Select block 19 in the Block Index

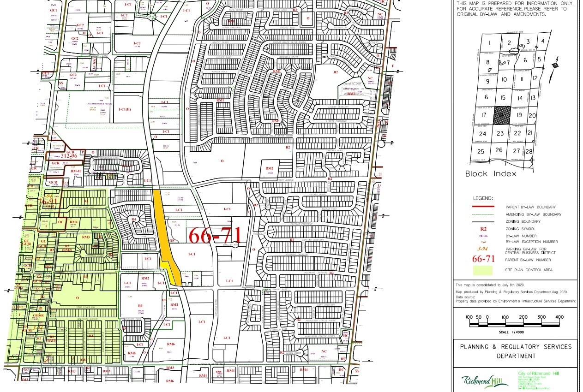tap(519, 115)
